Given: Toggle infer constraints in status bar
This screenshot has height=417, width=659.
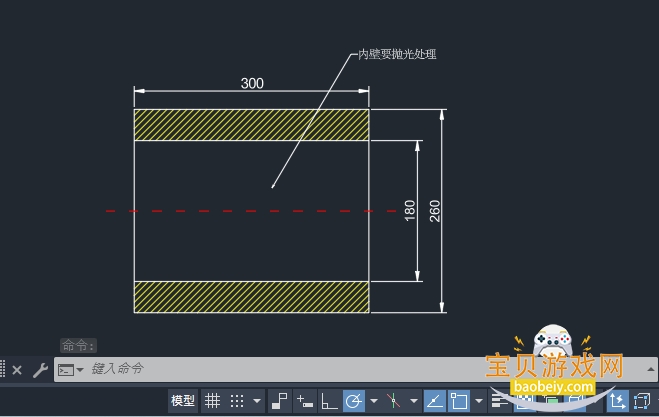Looking at the screenshot, I should point(279,401).
